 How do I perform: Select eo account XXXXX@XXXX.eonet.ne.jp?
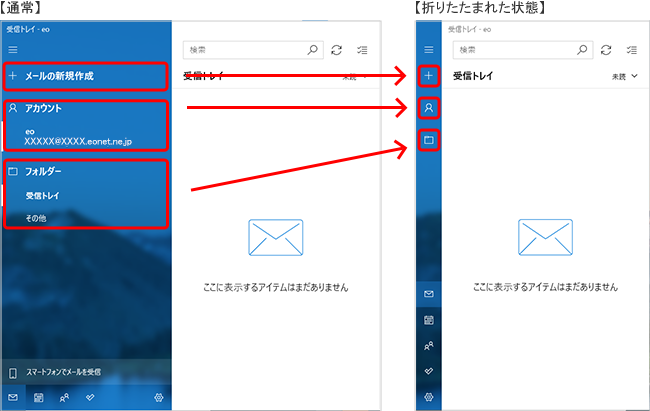78,137
